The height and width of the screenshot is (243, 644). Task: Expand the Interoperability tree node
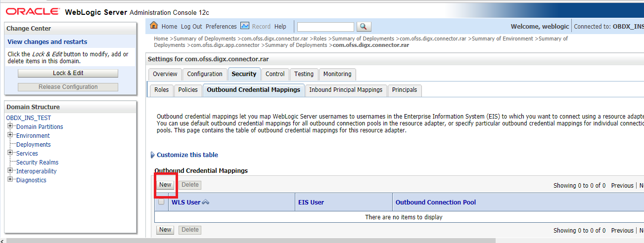point(10,171)
